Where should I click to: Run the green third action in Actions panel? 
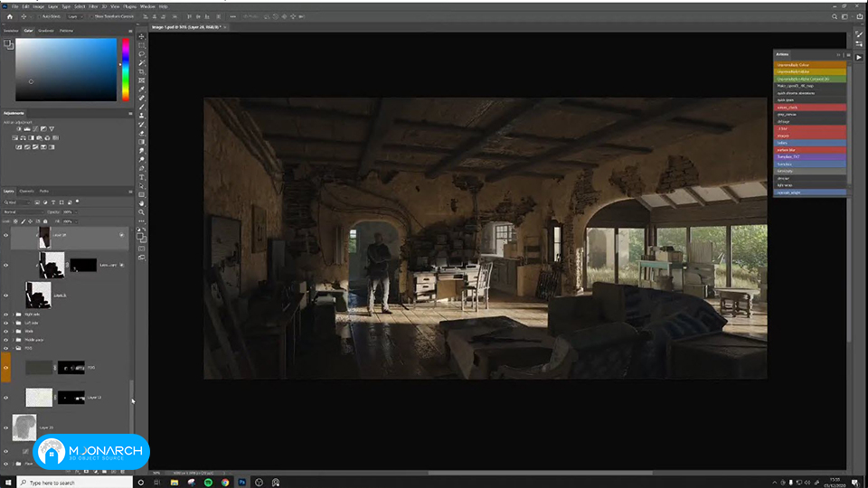810,80
